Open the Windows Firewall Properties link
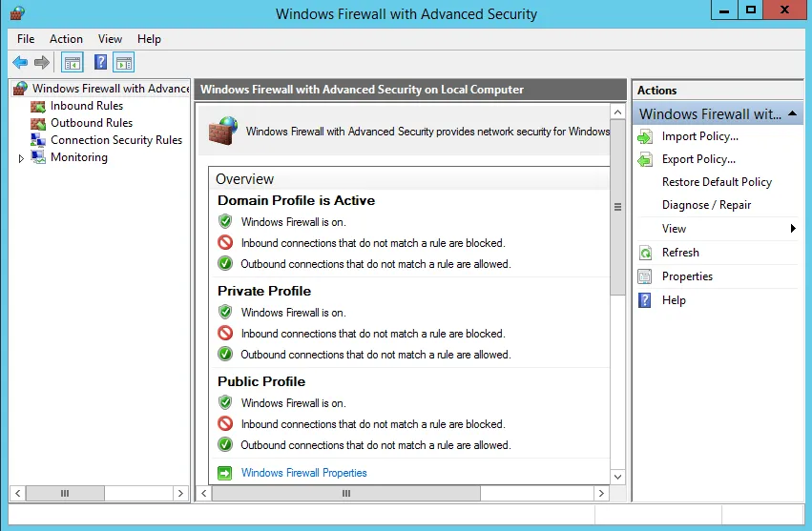 click(304, 473)
